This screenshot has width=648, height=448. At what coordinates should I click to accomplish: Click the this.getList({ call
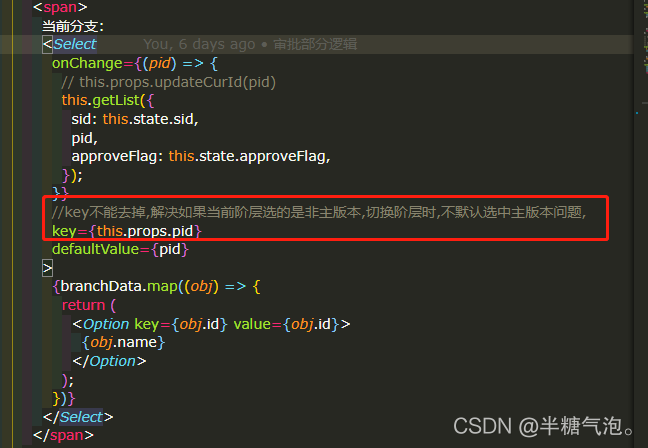[107, 100]
